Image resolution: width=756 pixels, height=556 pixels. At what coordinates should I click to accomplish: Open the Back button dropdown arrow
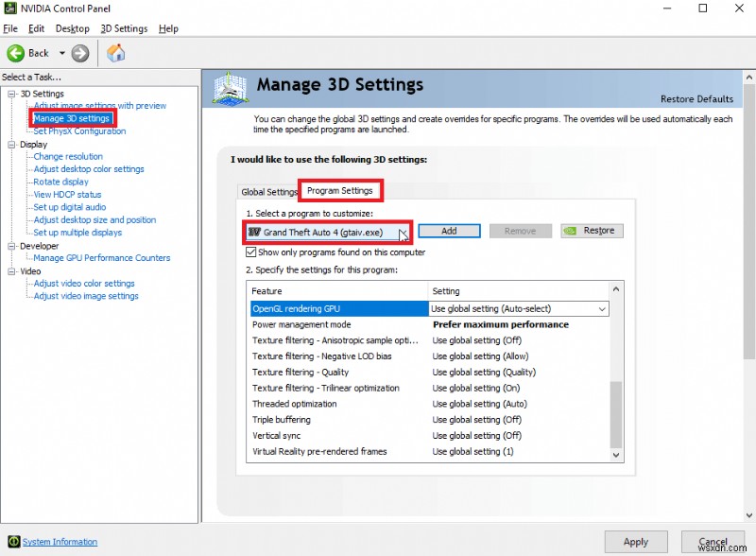(60, 53)
